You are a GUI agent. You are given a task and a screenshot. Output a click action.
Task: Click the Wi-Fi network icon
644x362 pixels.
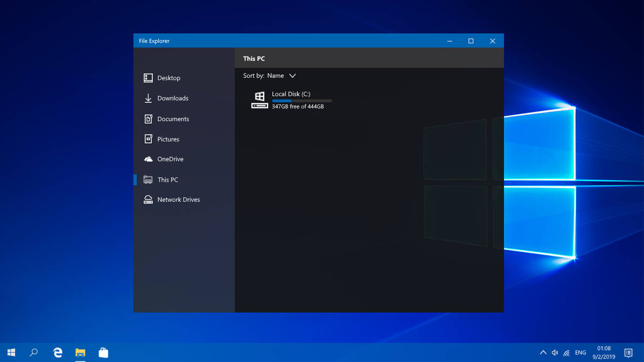pos(567,352)
